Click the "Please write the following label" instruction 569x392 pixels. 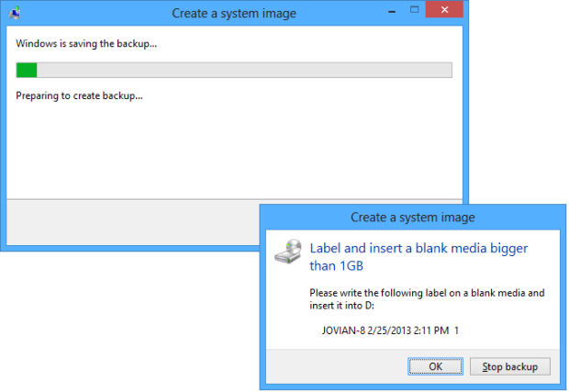[427, 293]
